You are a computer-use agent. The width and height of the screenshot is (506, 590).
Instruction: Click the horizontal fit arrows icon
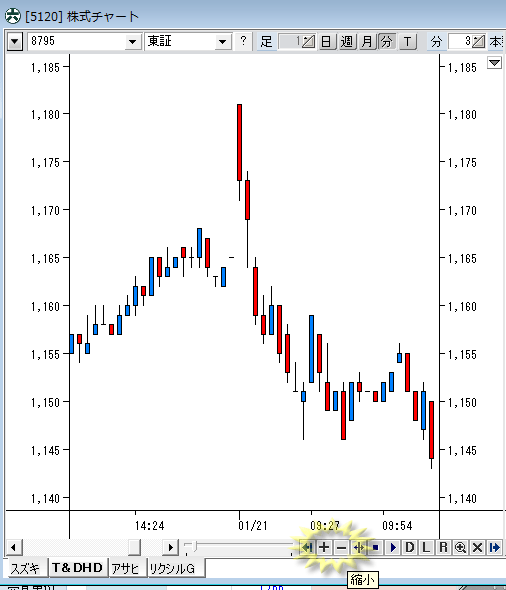point(359,547)
